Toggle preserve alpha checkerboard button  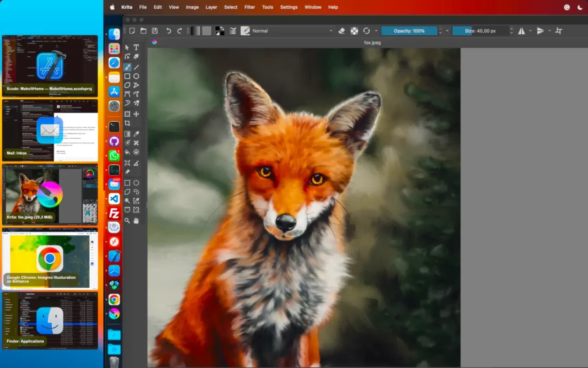pos(354,31)
